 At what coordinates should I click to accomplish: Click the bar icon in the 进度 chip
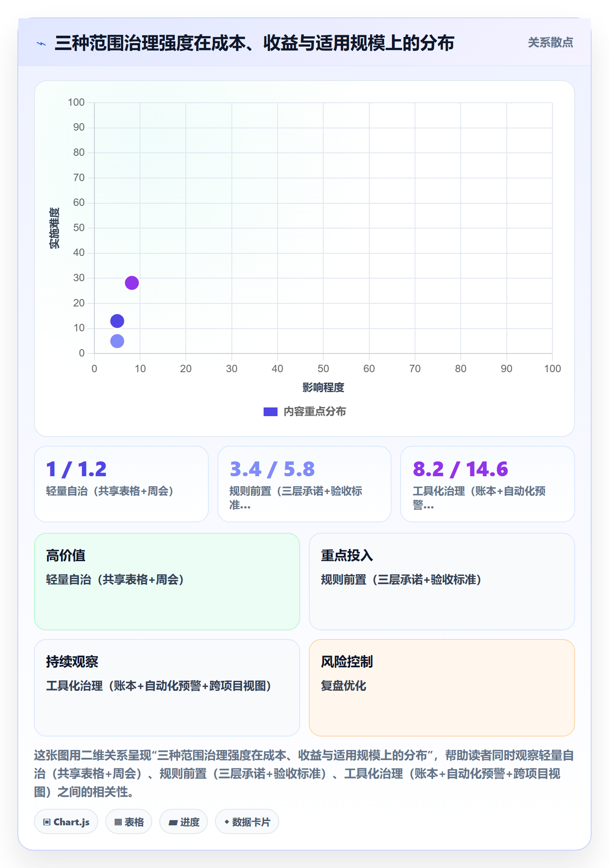tap(173, 823)
